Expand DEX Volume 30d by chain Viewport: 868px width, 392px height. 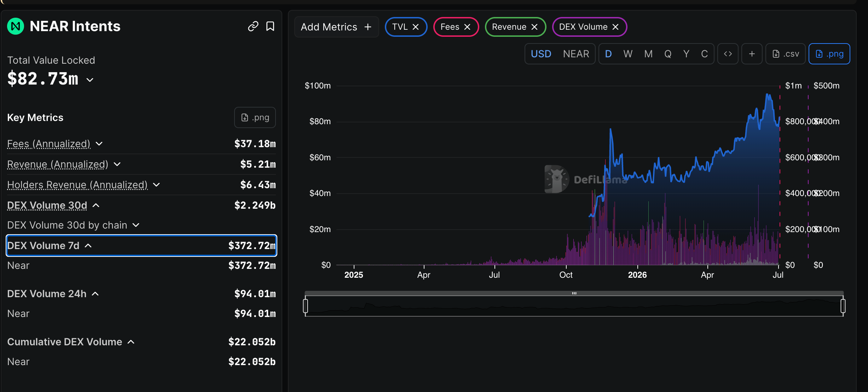[136, 225]
